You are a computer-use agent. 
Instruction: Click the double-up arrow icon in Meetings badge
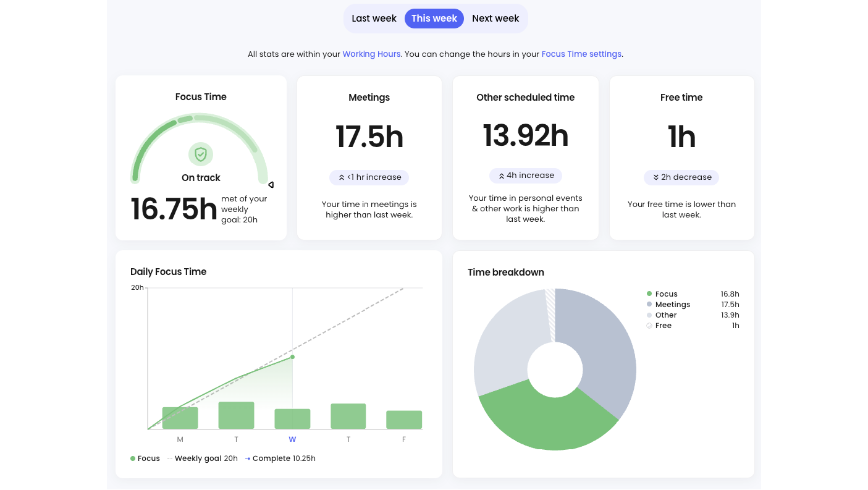click(x=341, y=177)
